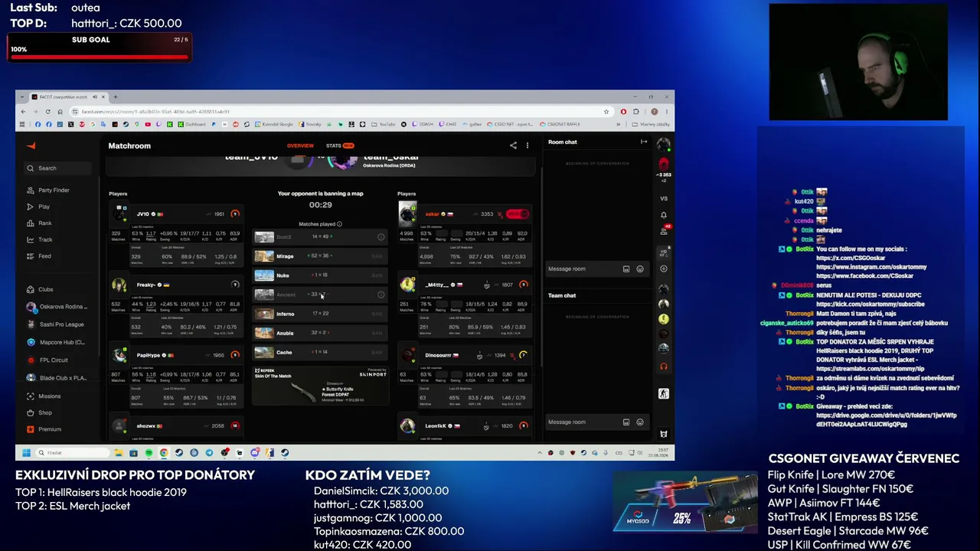
Task: Expand the hidden bookmarks overflow chevron
Action: pos(619,124)
